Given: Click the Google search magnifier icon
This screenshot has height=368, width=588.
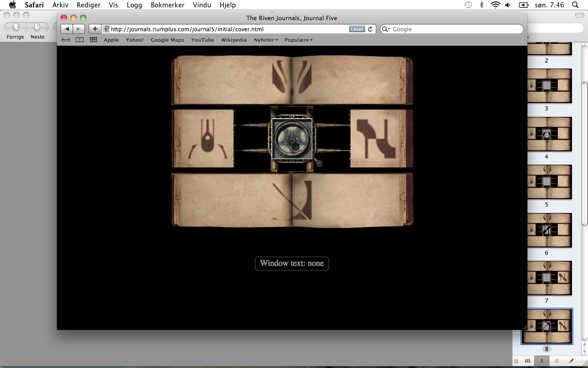Looking at the screenshot, I should coord(386,29).
